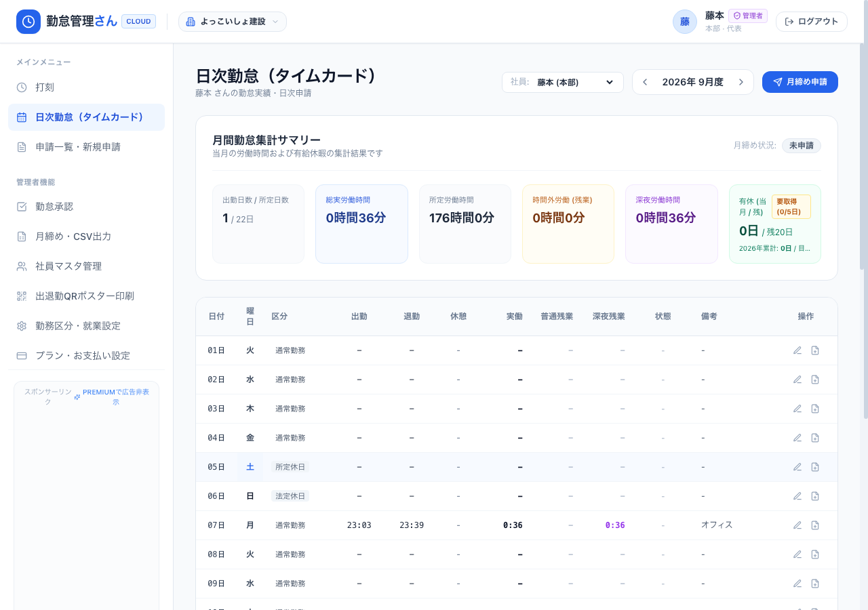Screen dimensions: 868x610
Task: Click the 02日 row file-plus request icon
Action: (815, 380)
